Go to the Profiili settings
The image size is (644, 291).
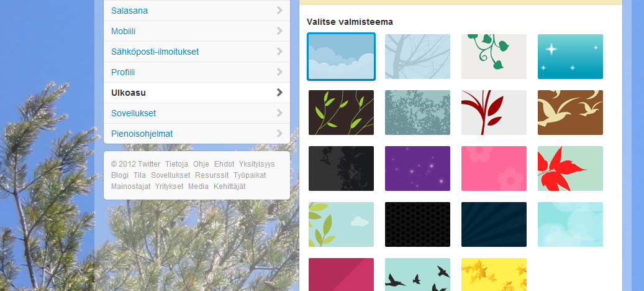click(x=197, y=72)
